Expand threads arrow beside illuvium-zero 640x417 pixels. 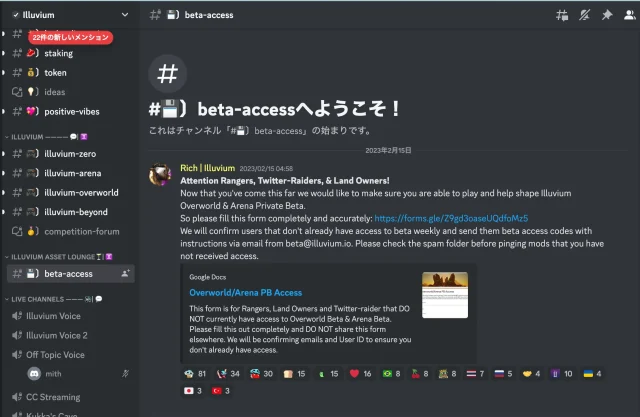[x=3, y=154]
